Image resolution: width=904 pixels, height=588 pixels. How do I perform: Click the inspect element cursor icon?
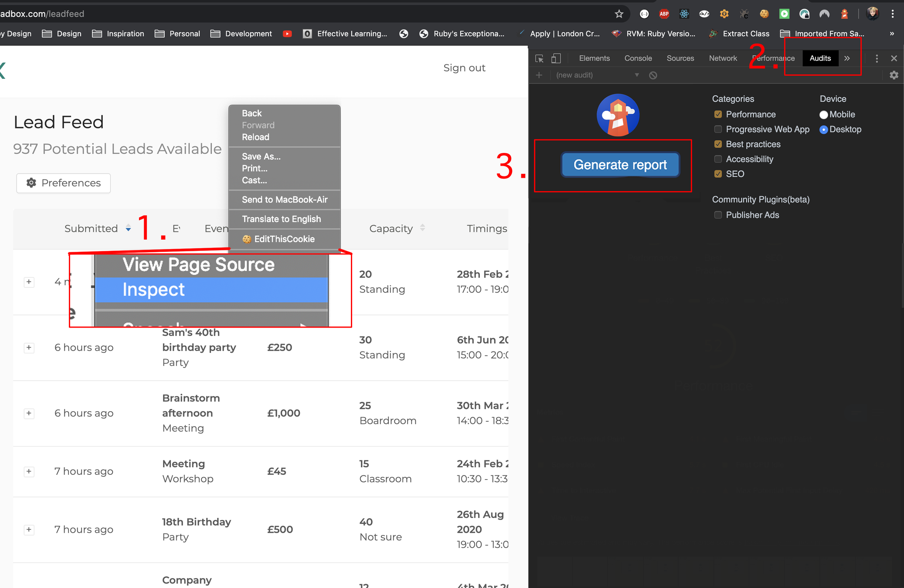(x=539, y=58)
